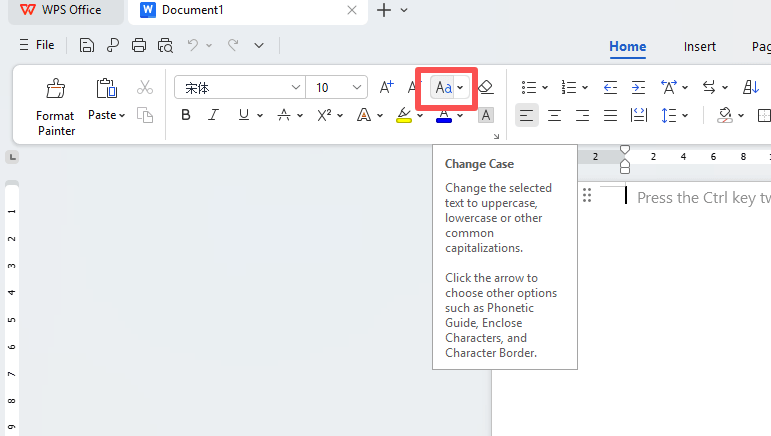Click the Increase Indent icon

[638, 87]
